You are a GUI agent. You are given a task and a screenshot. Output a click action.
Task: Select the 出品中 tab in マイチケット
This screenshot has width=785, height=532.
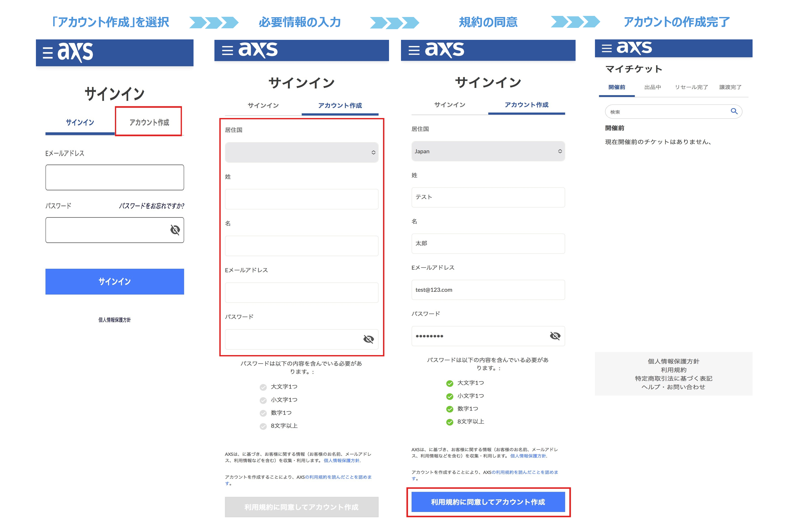[653, 87]
